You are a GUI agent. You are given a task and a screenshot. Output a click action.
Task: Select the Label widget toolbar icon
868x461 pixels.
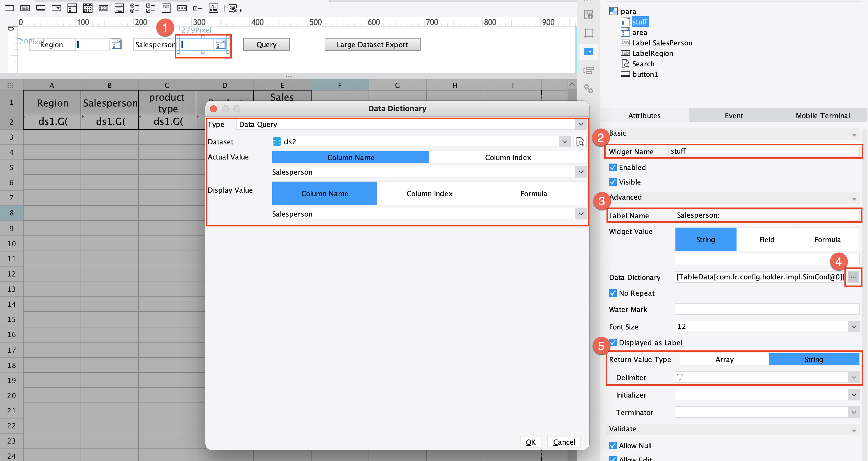pos(25,8)
